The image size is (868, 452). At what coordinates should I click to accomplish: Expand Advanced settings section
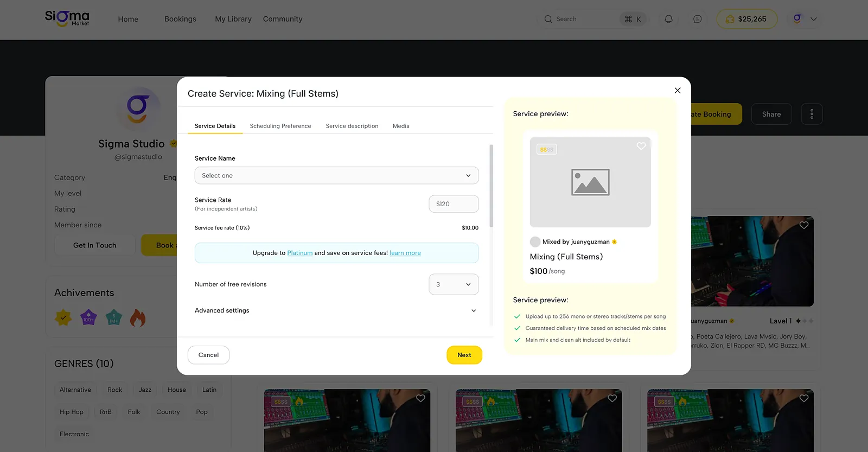pos(336,310)
